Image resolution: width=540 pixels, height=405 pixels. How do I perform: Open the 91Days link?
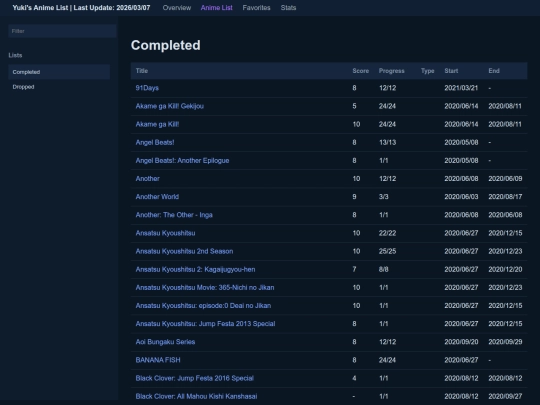147,88
